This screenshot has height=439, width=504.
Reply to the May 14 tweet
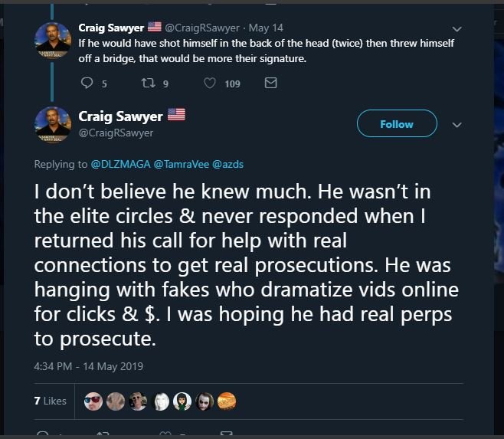(85, 84)
